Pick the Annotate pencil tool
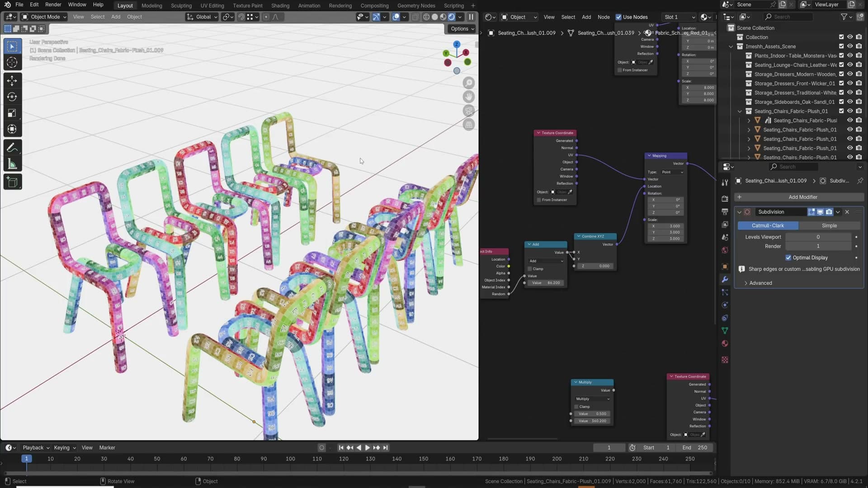Viewport: 868px width, 488px height. tap(12, 148)
